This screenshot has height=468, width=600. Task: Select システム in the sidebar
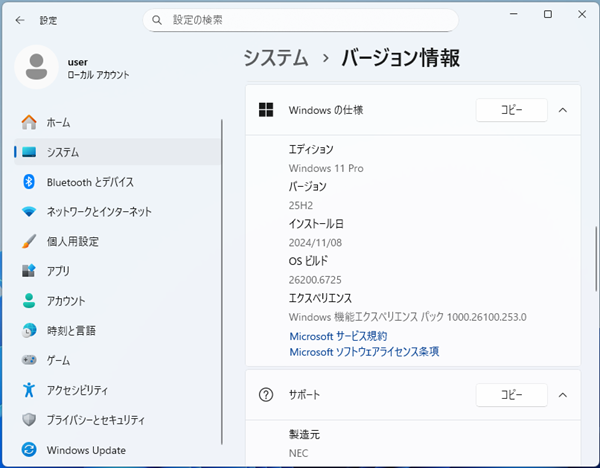[x=117, y=152]
